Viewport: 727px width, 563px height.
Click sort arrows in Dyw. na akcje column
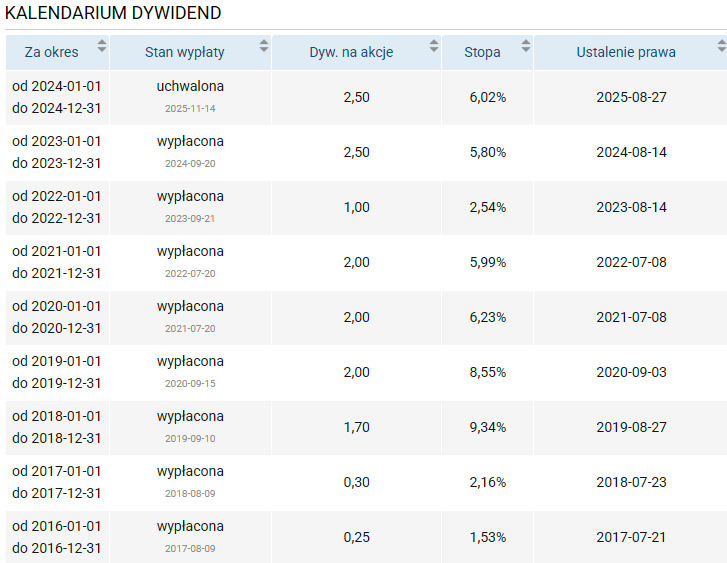pyautogui.click(x=434, y=46)
